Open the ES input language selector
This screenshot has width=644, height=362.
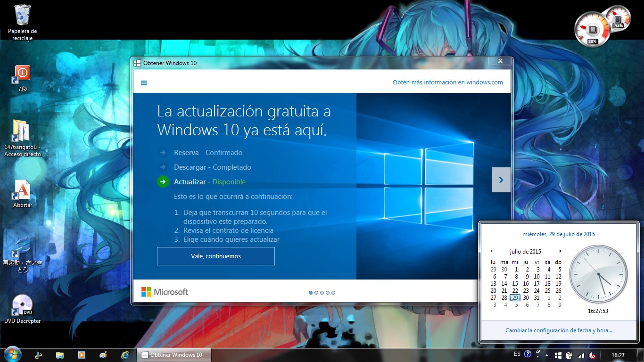point(517,354)
